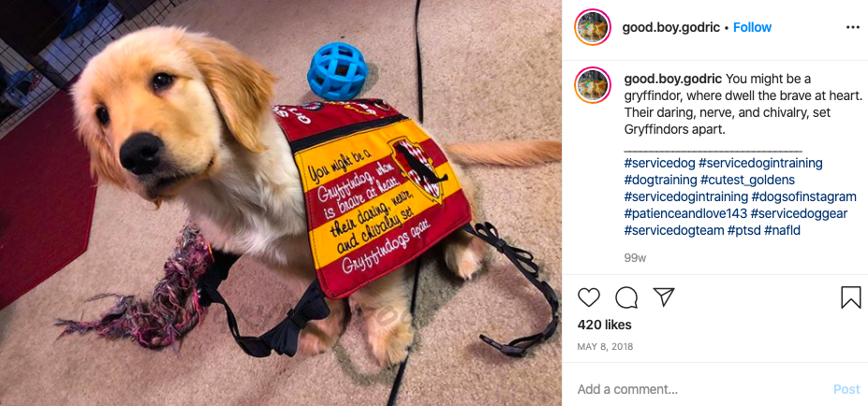
Task: Open #servicedog hashtag
Action: (x=659, y=163)
